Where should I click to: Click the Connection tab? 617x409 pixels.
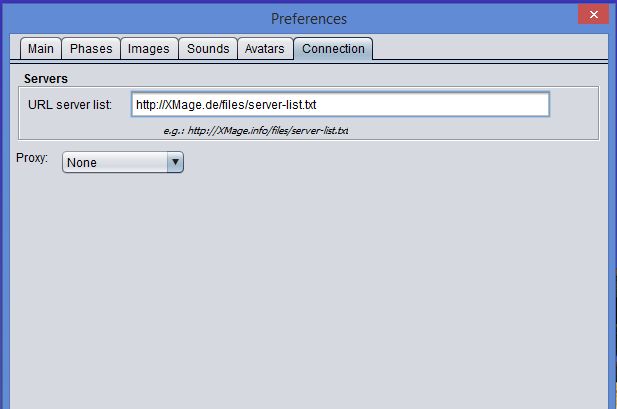pos(333,49)
